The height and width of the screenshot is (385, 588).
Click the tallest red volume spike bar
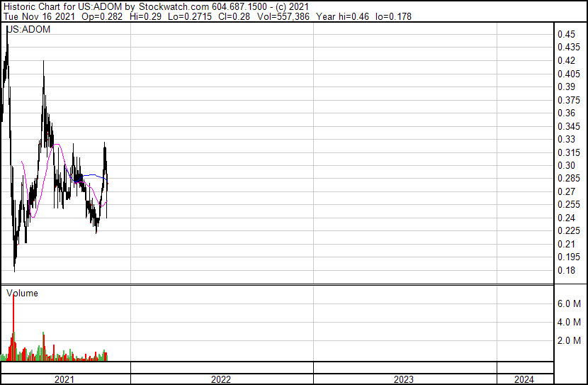pos(13,328)
